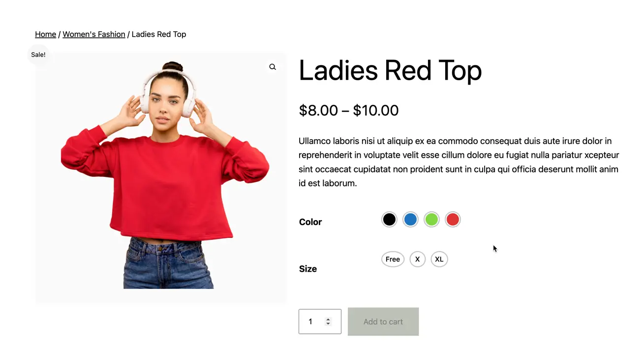Click the Sale! badge
Image resolution: width=644 pixels, height=344 pixels.
pos(38,55)
